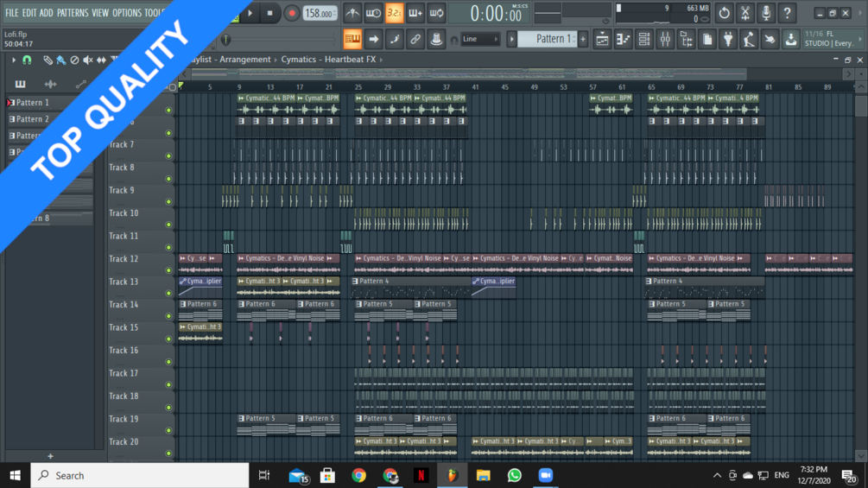
Task: Open the VIEW menu
Action: point(100,13)
